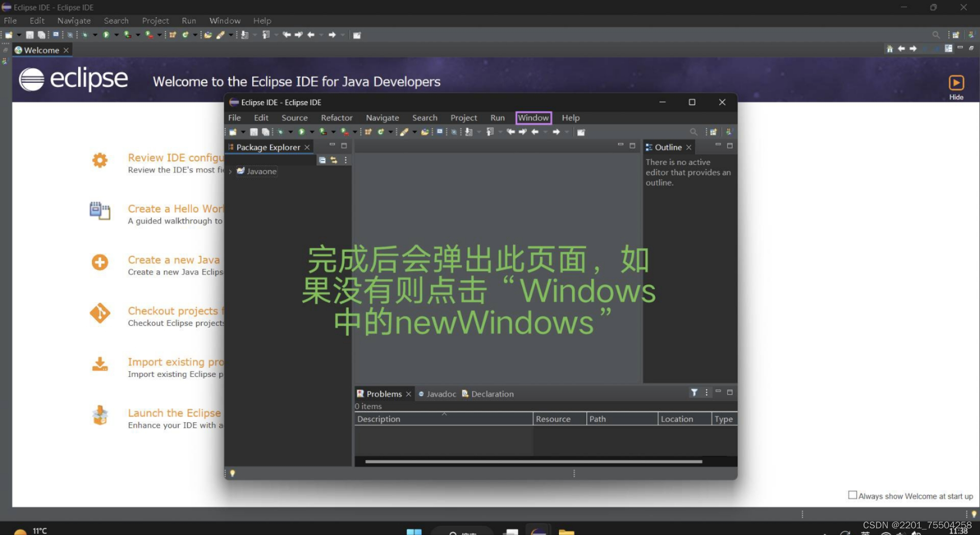Click 'Checkout projects' link on Welcome page
The height and width of the screenshot is (535, 980).
(176, 311)
